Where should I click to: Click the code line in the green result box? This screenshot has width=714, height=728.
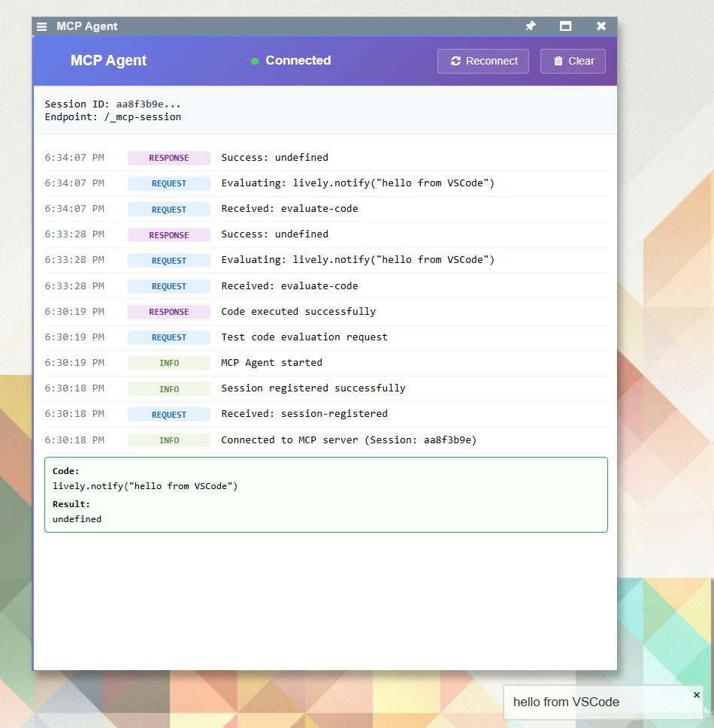coord(145,486)
